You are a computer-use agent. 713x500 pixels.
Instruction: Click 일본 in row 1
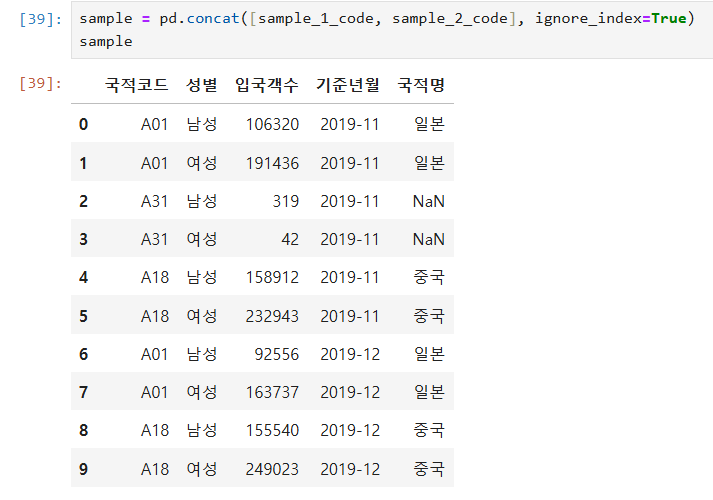pyautogui.click(x=429, y=163)
